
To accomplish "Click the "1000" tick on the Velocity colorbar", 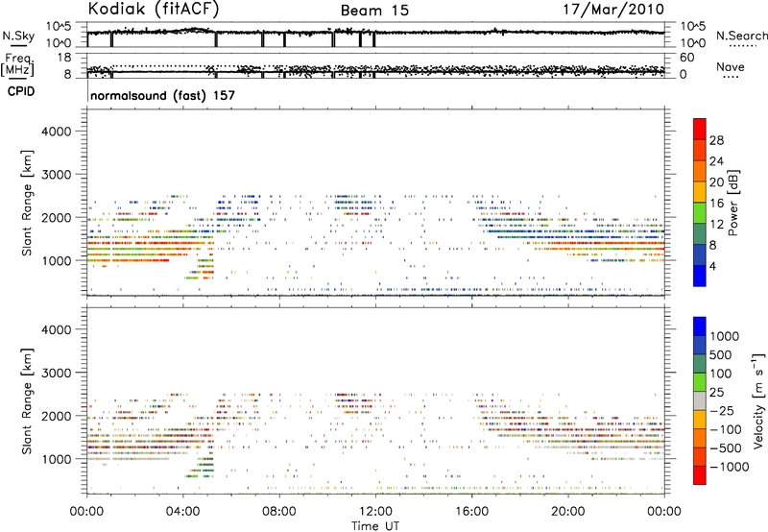I will coord(724,336).
